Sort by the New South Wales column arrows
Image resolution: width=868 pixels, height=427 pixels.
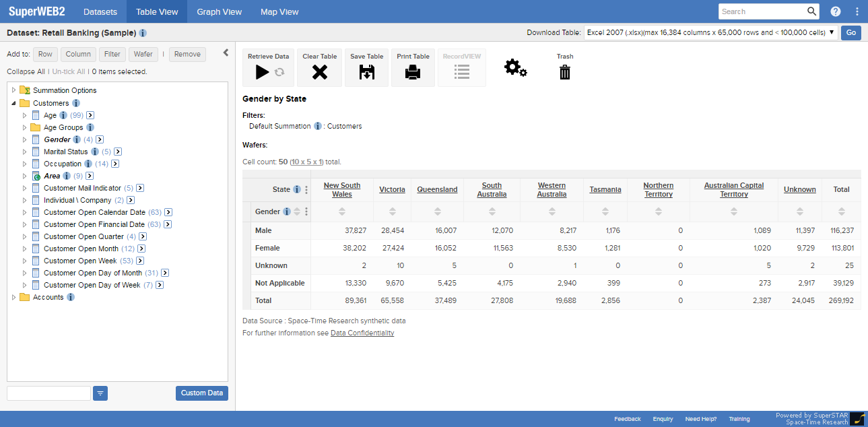click(x=342, y=211)
